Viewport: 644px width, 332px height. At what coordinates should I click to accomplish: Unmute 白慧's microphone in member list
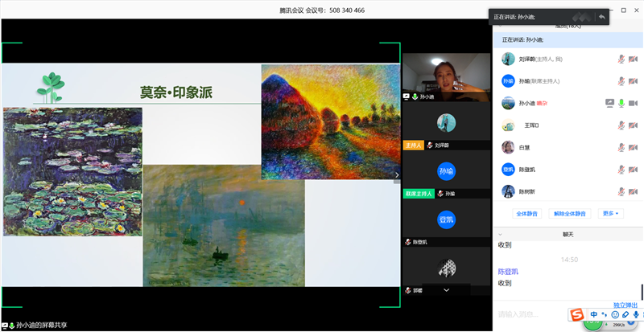621,147
